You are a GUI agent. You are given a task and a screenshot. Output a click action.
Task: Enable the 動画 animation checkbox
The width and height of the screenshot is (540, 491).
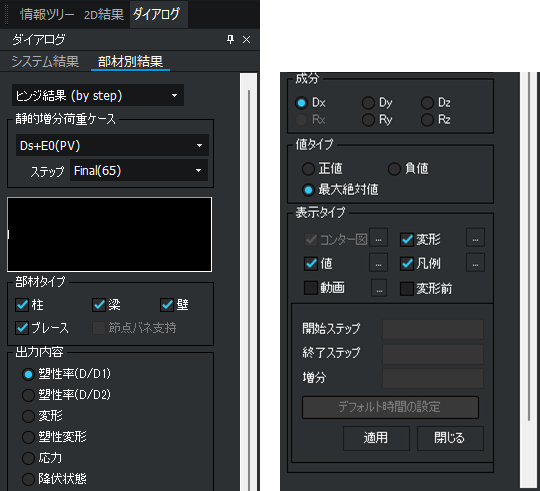click(x=311, y=288)
